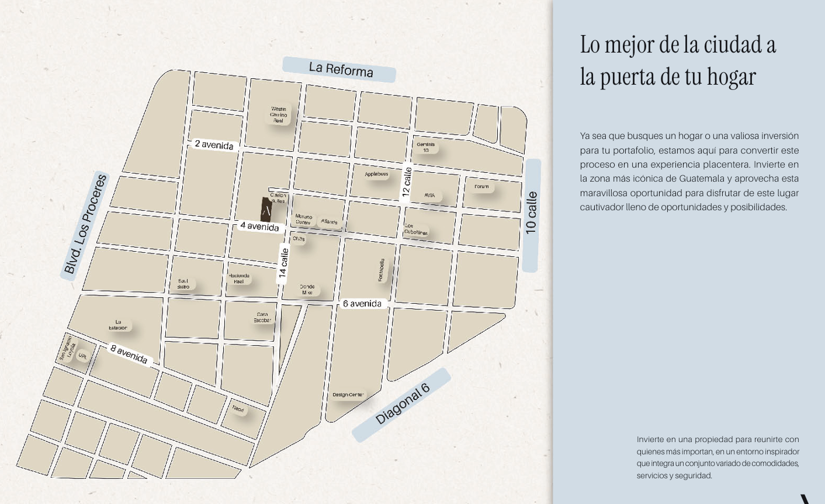Click the Hacienda Real map marker

point(239,279)
